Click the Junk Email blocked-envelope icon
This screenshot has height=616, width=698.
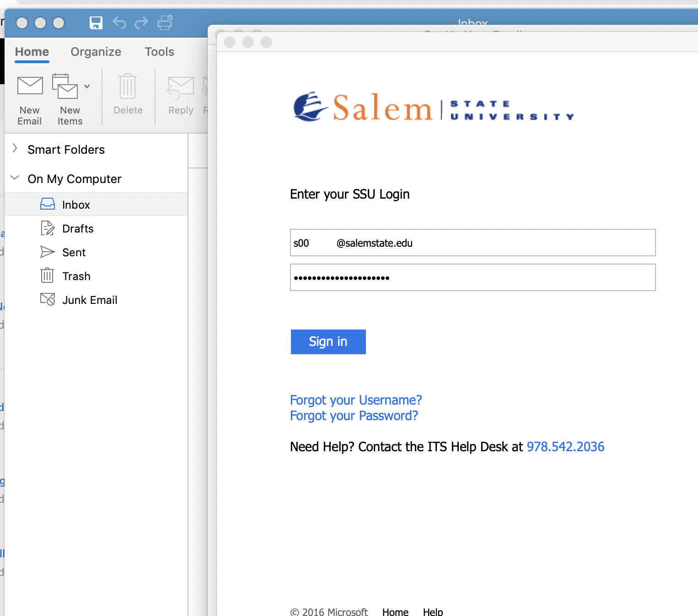(48, 299)
